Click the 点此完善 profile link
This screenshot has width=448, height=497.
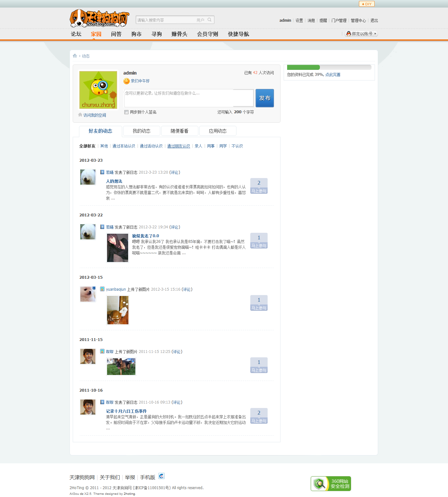click(x=333, y=75)
